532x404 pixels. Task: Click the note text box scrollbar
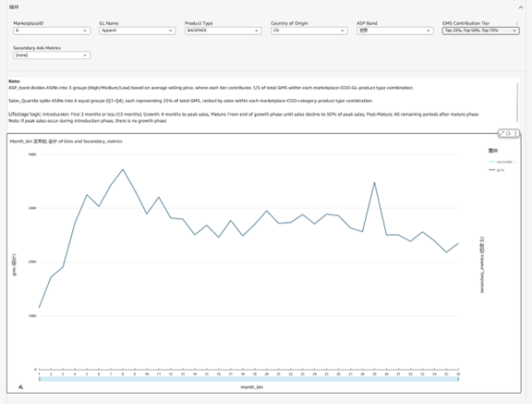point(517,102)
